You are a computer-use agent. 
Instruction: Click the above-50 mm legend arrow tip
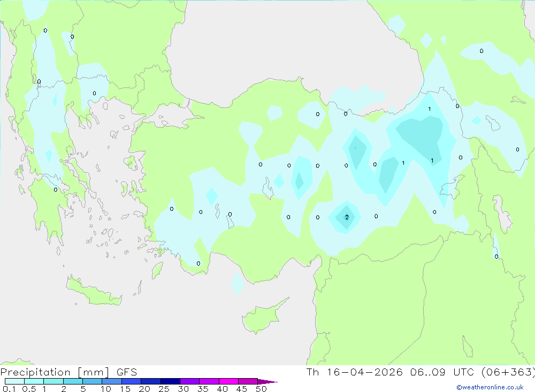267,382
